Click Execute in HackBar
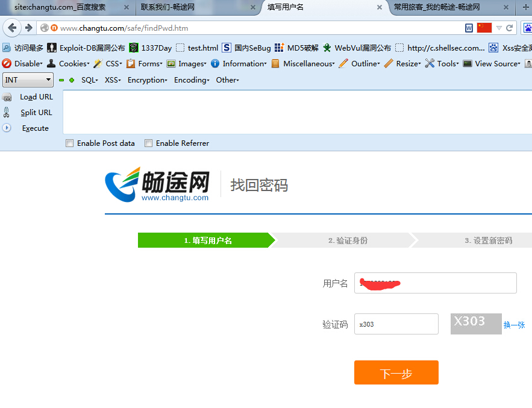Image resolution: width=532 pixels, height=408 pixels. (x=36, y=128)
